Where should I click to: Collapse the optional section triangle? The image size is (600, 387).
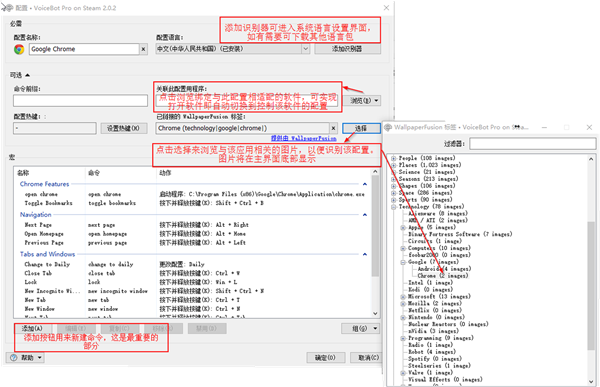coord(28,75)
